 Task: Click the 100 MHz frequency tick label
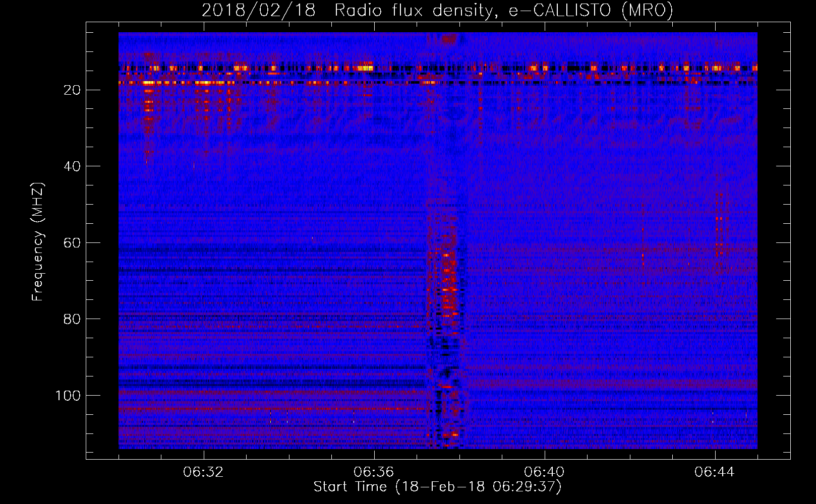(68, 396)
